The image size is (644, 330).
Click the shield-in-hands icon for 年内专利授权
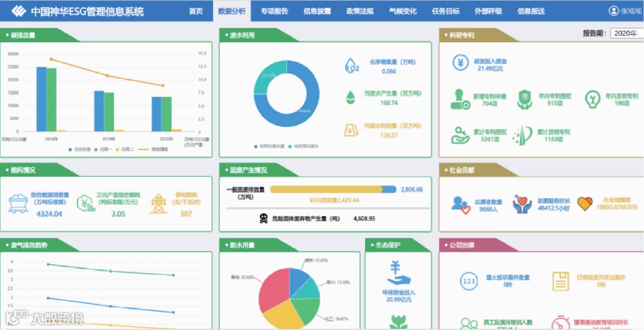(x=525, y=100)
